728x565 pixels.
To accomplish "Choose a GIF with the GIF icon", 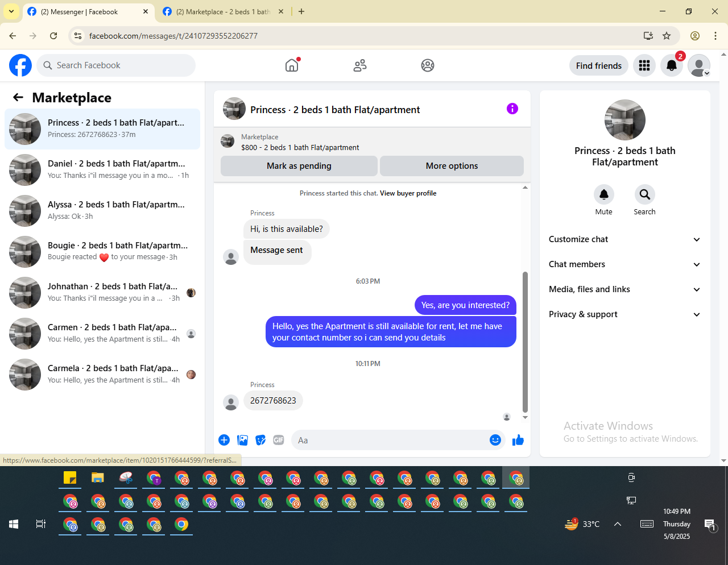I will tap(279, 440).
